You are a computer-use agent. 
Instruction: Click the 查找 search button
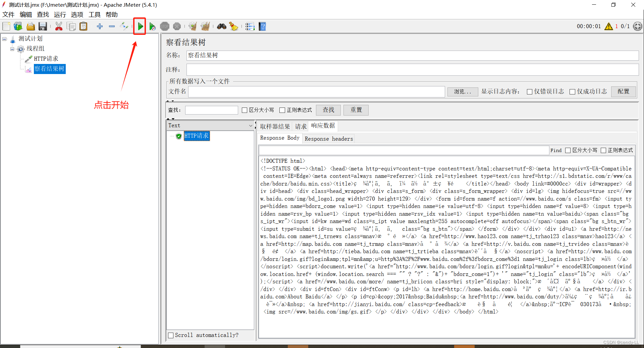[x=328, y=110]
